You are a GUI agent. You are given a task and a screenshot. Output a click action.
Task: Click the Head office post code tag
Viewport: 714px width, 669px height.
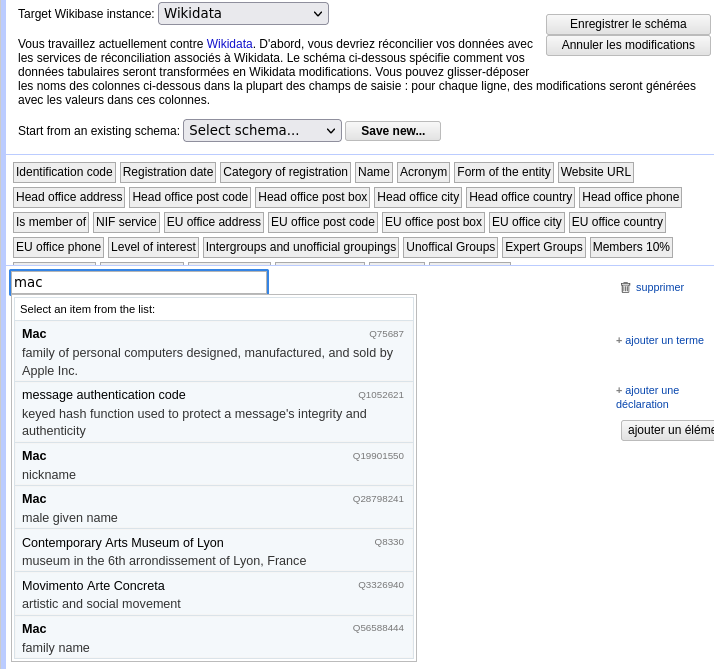click(190, 197)
